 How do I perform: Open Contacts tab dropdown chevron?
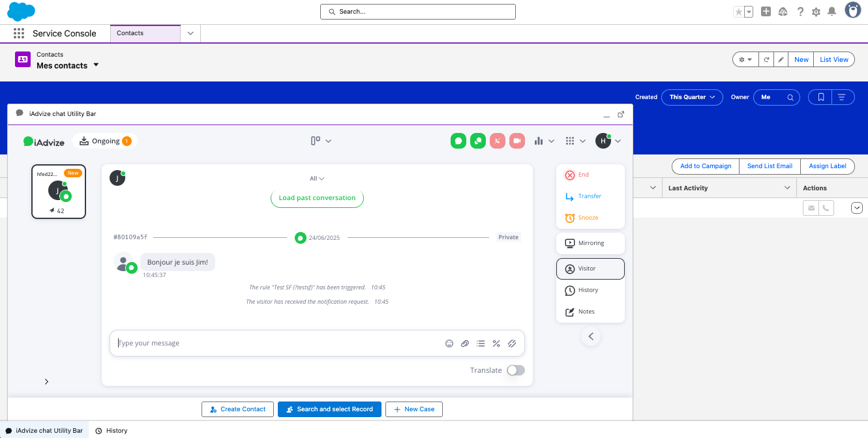click(190, 33)
